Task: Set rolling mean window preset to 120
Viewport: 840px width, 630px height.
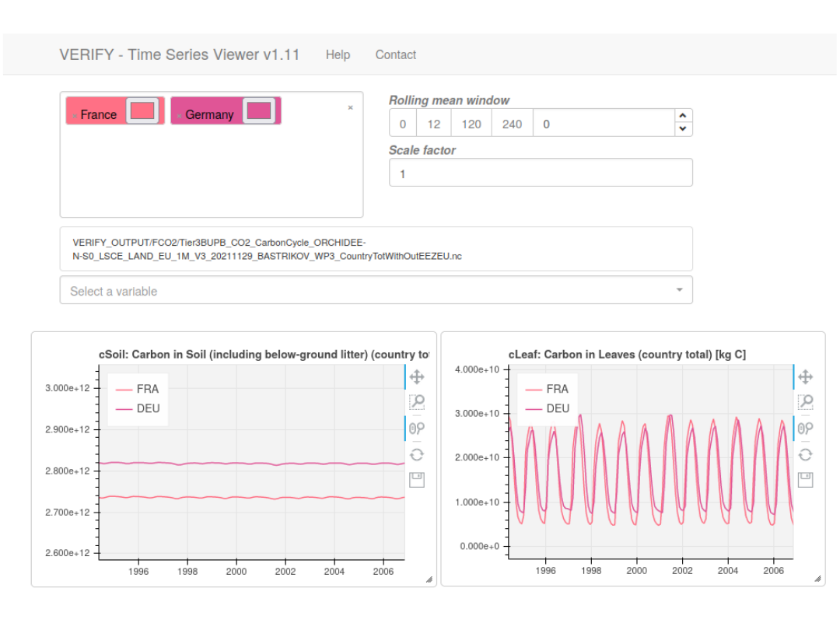Action: click(471, 124)
